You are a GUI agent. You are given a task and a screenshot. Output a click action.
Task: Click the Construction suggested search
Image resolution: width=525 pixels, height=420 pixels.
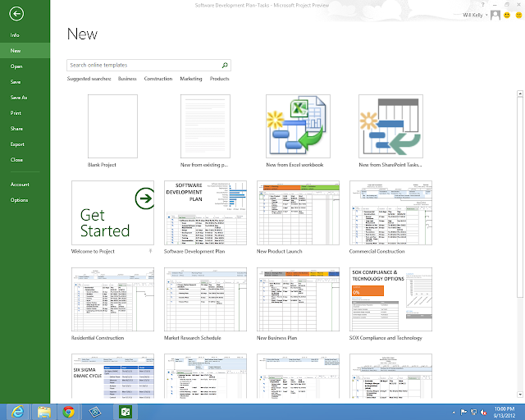[158, 79]
